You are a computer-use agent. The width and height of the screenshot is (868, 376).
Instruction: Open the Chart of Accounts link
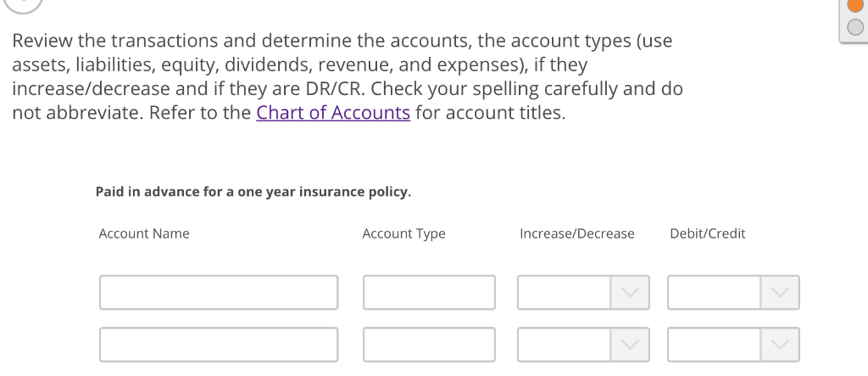pyautogui.click(x=332, y=113)
